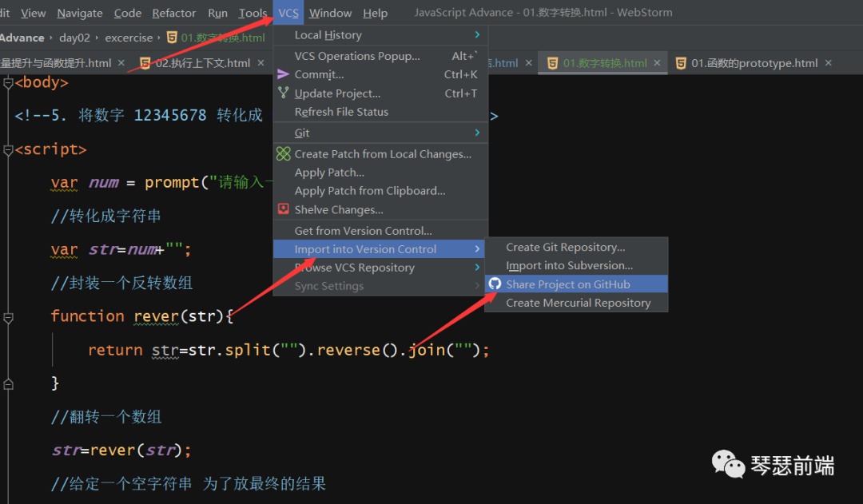Choose VCS Operations Popup entry

(380, 56)
